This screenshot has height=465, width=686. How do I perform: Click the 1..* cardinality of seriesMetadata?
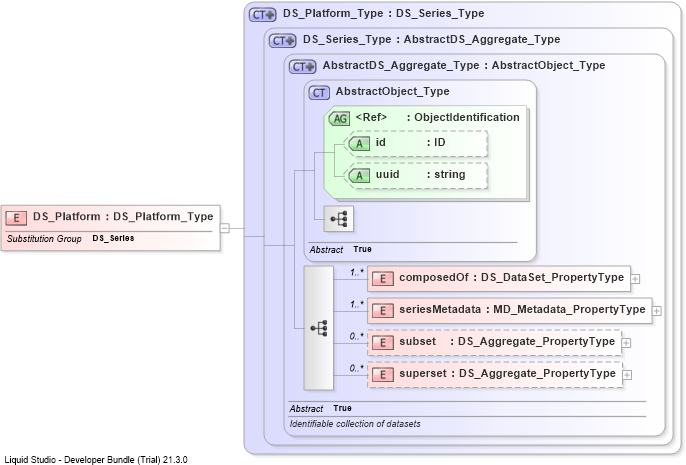point(357,304)
